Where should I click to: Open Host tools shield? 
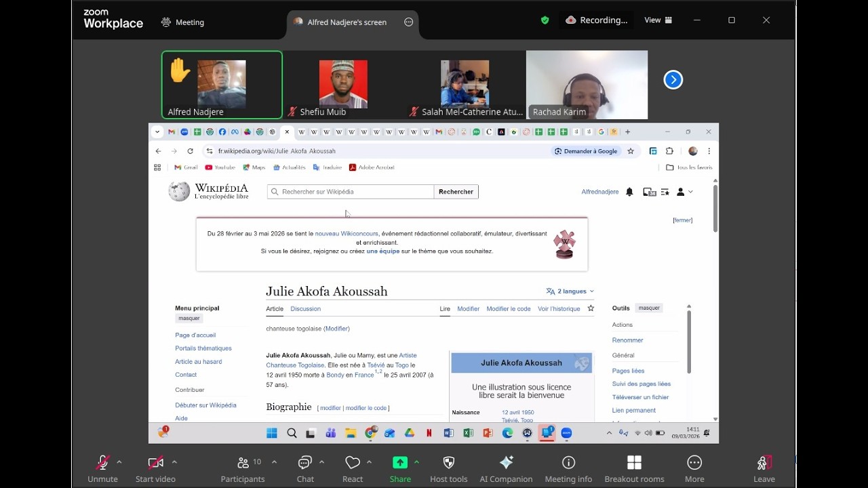tap(448, 469)
